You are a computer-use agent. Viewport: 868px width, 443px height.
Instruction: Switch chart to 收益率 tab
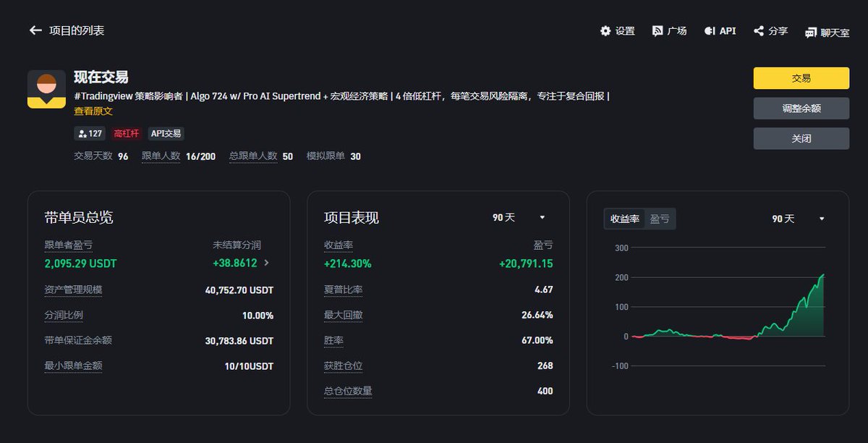tap(624, 219)
